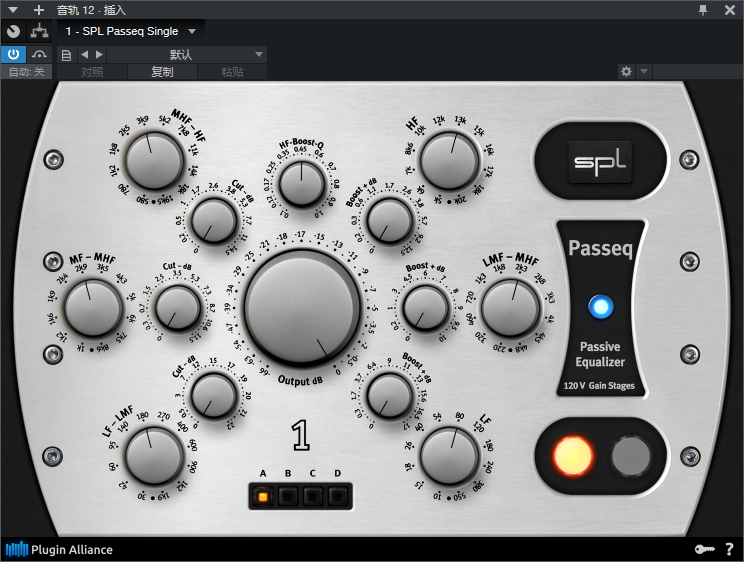This screenshot has width=744, height=562.
Task: Open the plugin selector dropdown arrow
Action: coord(192,31)
